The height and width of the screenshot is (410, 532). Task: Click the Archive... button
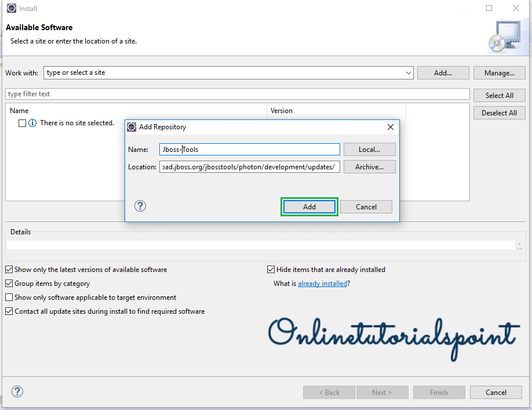tap(369, 167)
